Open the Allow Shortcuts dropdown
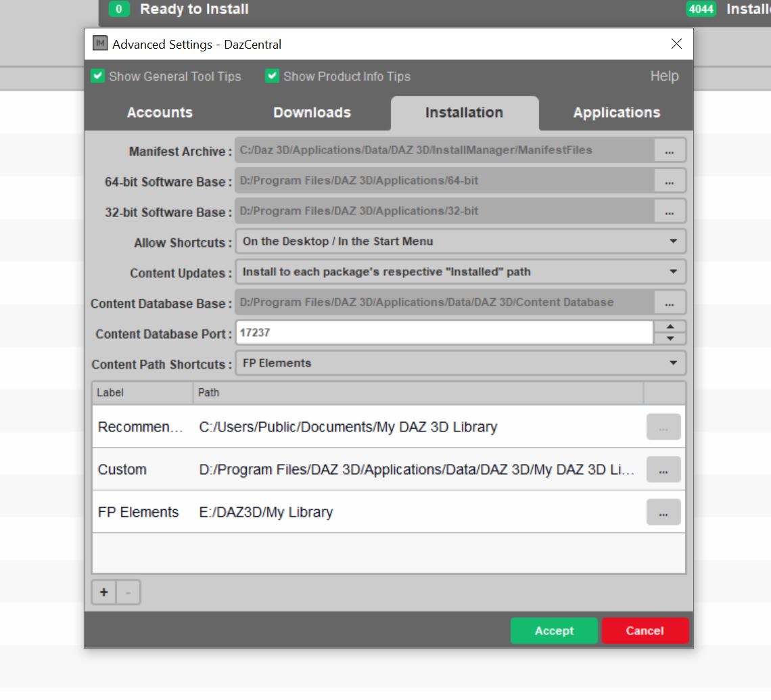 click(x=461, y=241)
